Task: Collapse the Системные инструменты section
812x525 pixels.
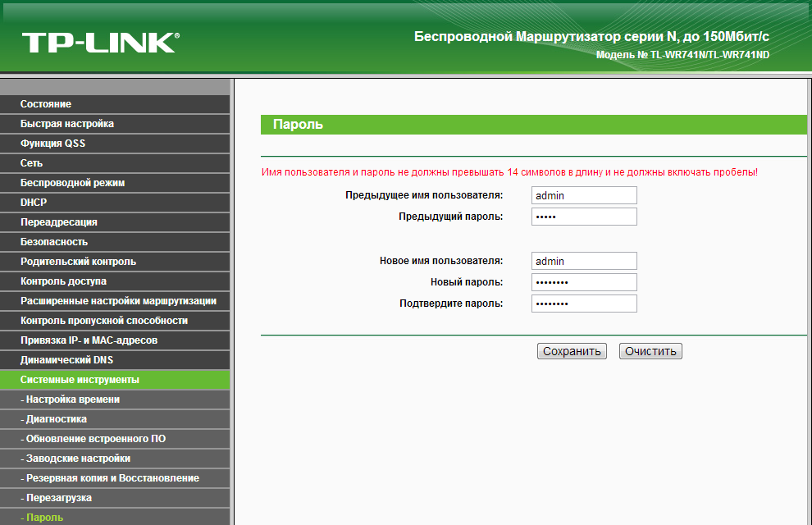Action: coord(115,380)
